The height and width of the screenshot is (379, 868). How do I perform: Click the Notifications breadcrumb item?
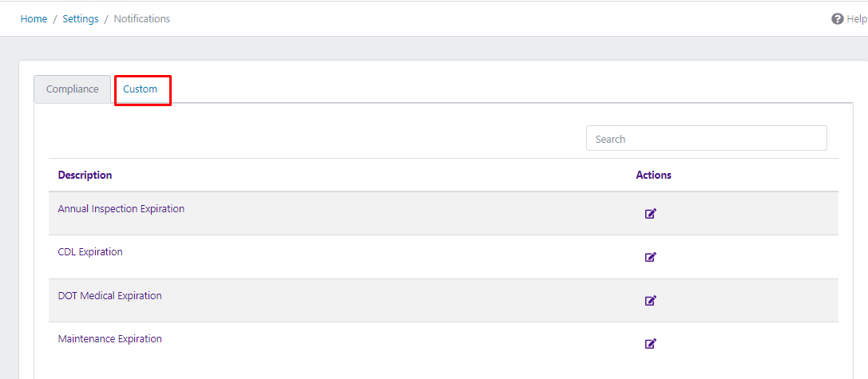[x=141, y=19]
